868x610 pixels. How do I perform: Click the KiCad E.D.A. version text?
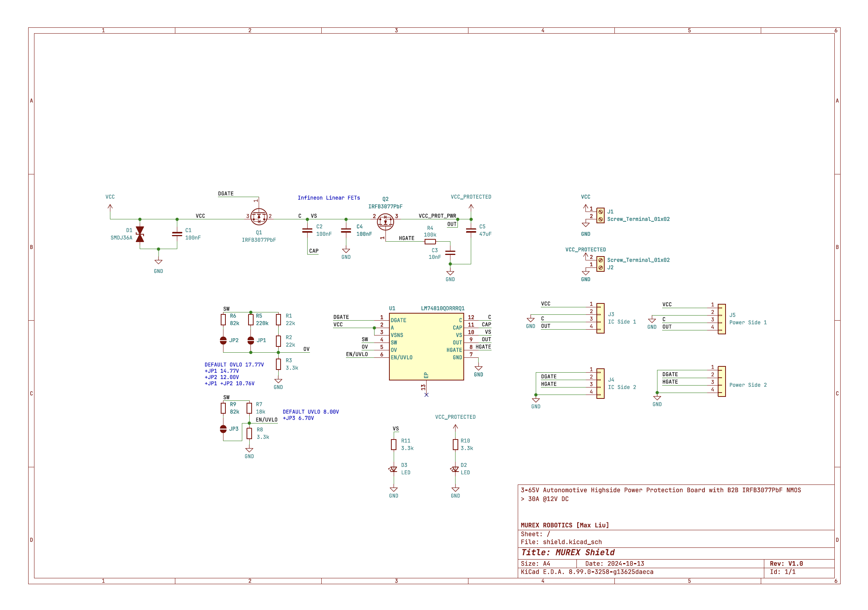tap(587, 572)
